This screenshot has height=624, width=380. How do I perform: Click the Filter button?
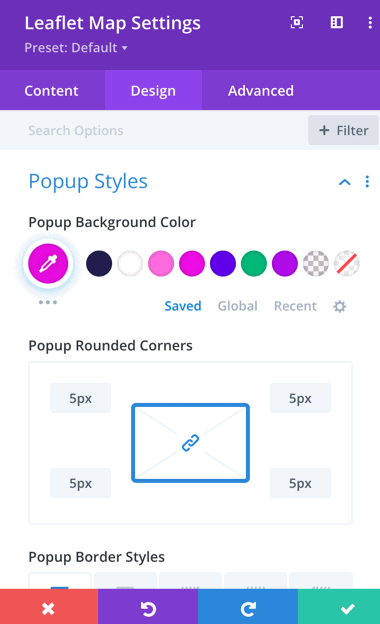click(343, 130)
